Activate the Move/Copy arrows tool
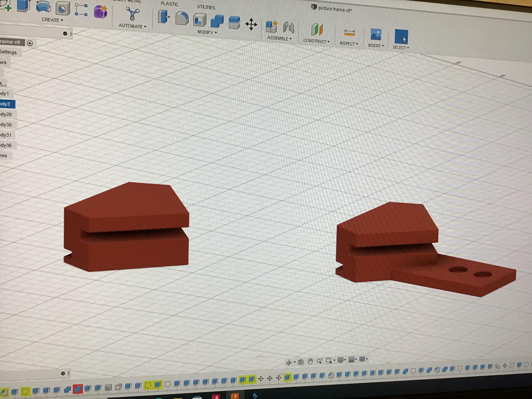Image resolution: width=532 pixels, height=399 pixels. point(251,24)
